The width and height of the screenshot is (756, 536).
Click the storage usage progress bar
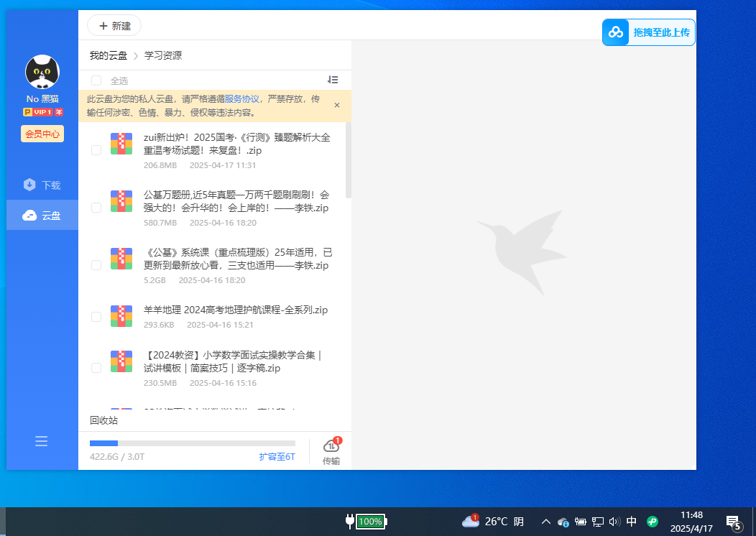(x=193, y=443)
